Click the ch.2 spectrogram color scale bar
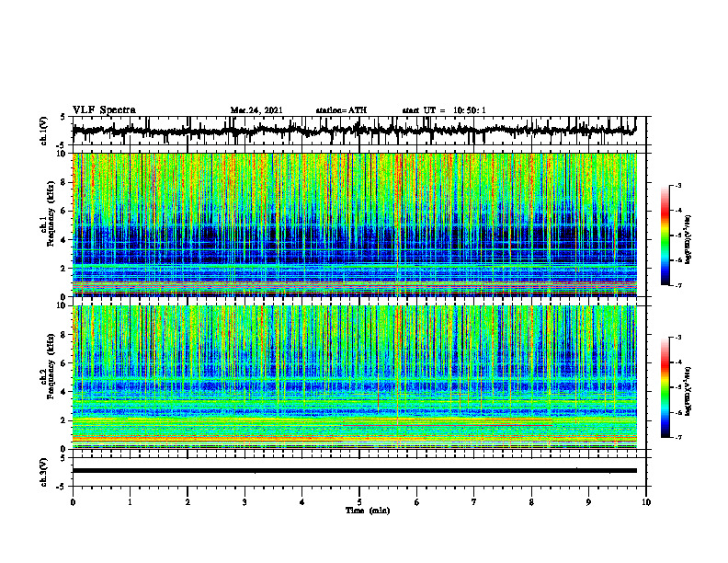Viewport: 728px width, 563px height. coord(665,387)
